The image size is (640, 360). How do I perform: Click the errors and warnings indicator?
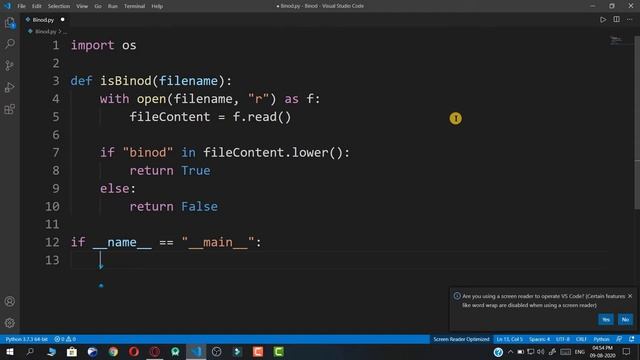65,339
